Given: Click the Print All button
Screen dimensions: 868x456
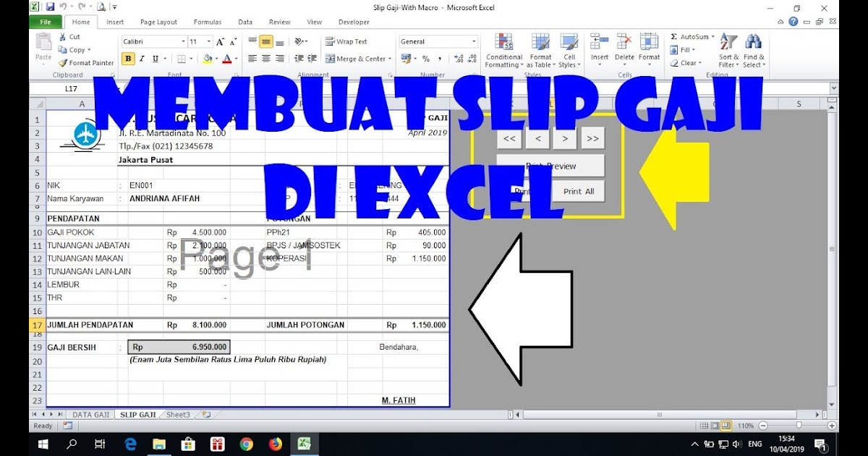Looking at the screenshot, I should pyautogui.click(x=579, y=191).
